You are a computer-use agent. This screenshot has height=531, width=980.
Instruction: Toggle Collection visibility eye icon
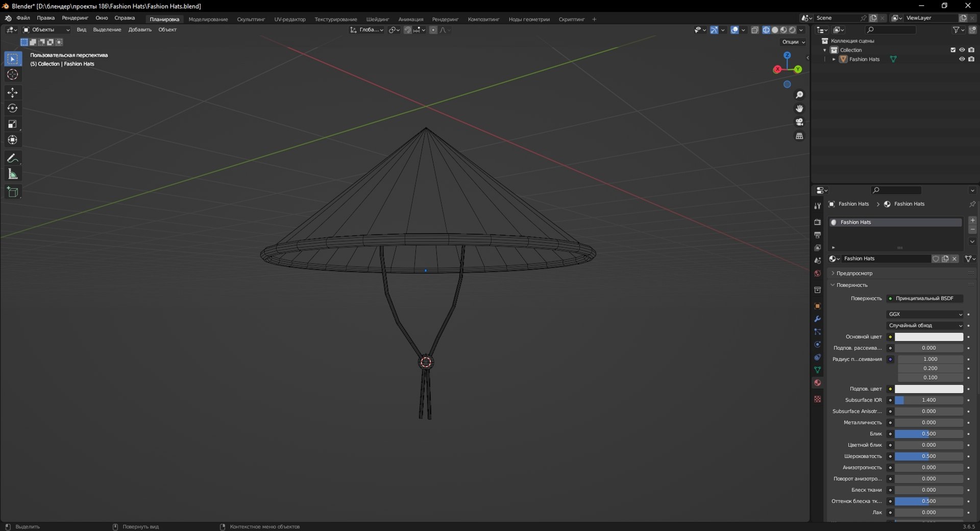click(962, 50)
